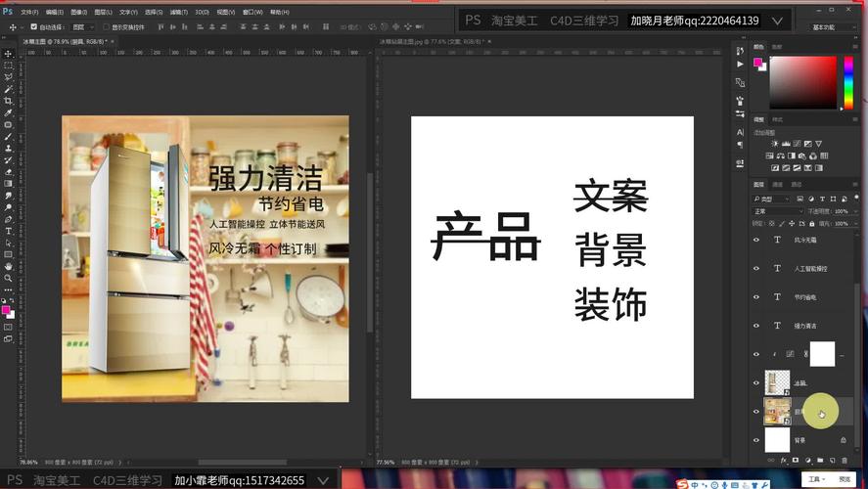Open the 图像(I) Image menu
The image size is (868, 489).
tap(78, 12)
